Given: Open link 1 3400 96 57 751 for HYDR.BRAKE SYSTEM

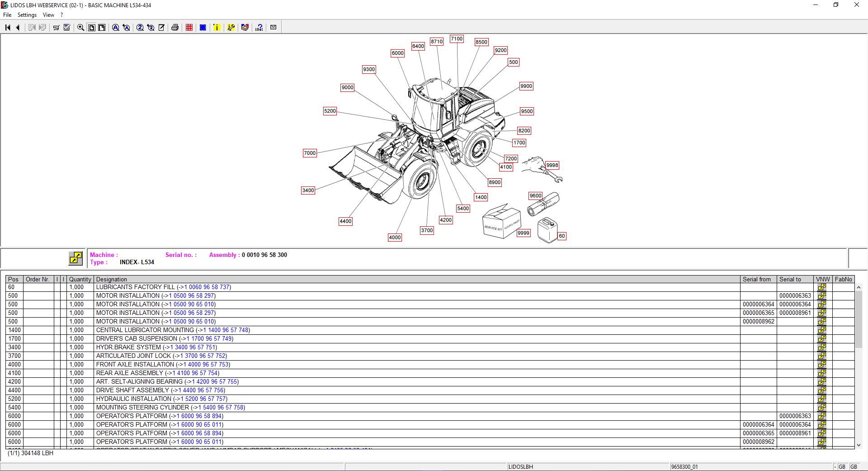Looking at the screenshot, I should click(x=192, y=347).
